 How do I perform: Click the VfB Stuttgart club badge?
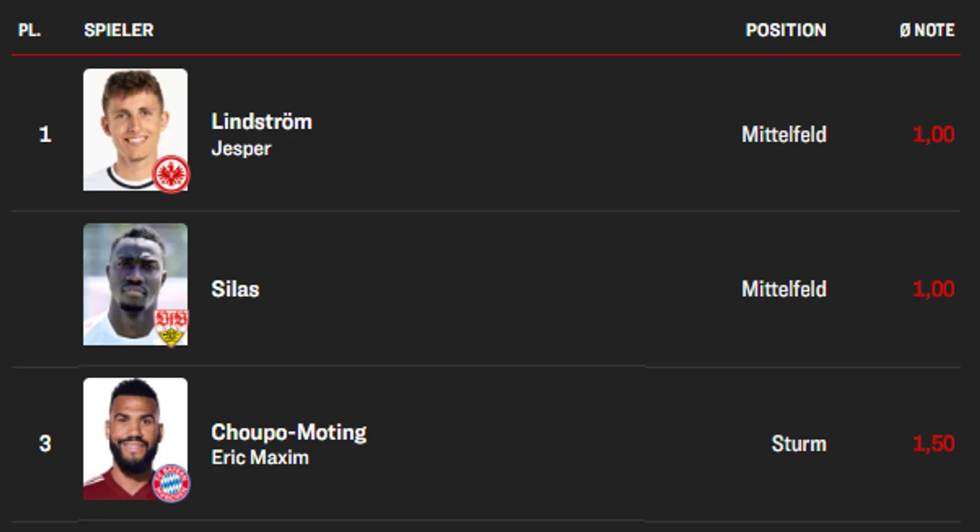171,329
